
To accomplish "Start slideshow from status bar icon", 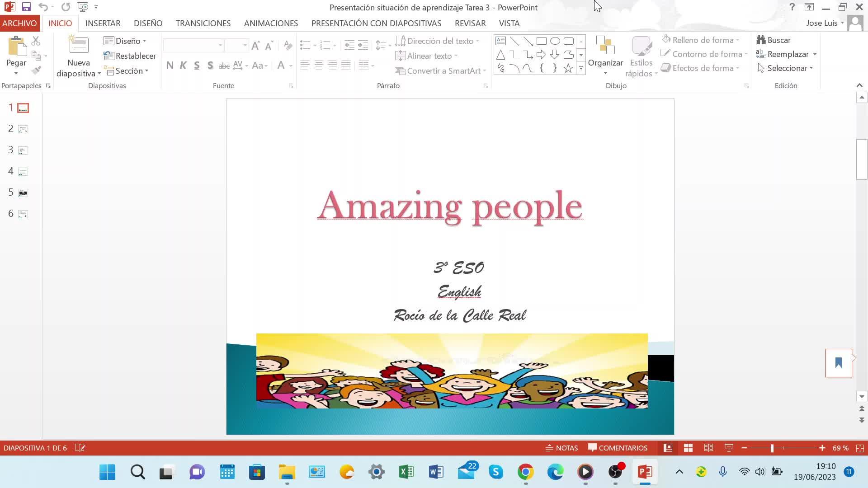I will coord(729,448).
